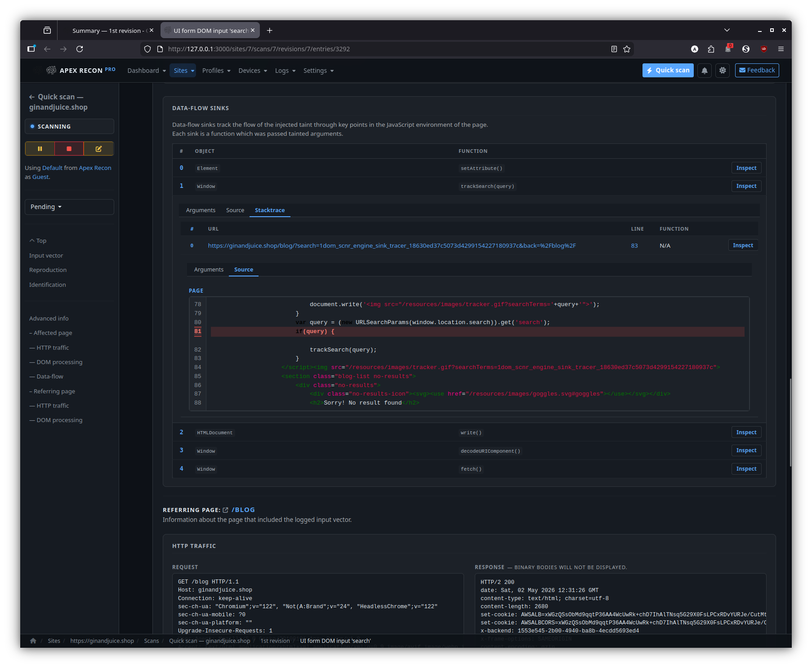Open the external link icon next to /BLOG
Viewport: 812px width, 668px height.
[x=226, y=510]
